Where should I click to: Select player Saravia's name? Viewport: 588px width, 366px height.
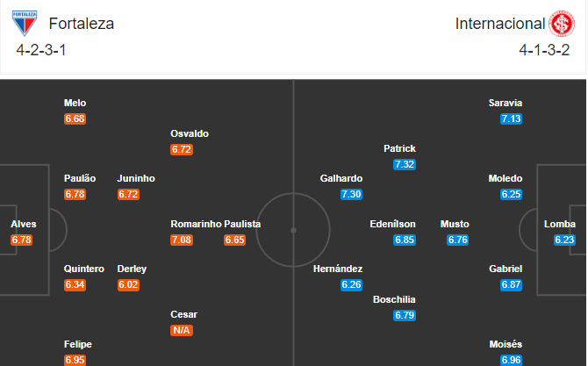point(506,103)
